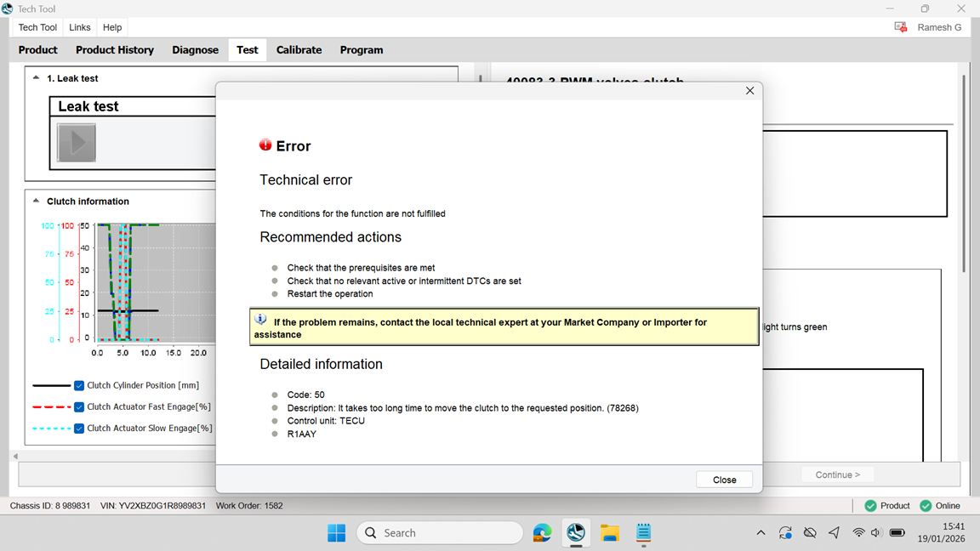Image resolution: width=980 pixels, height=551 pixels.
Task: Toggle Clutch Actuator Fast Engage[%] checkbox
Action: (x=79, y=406)
